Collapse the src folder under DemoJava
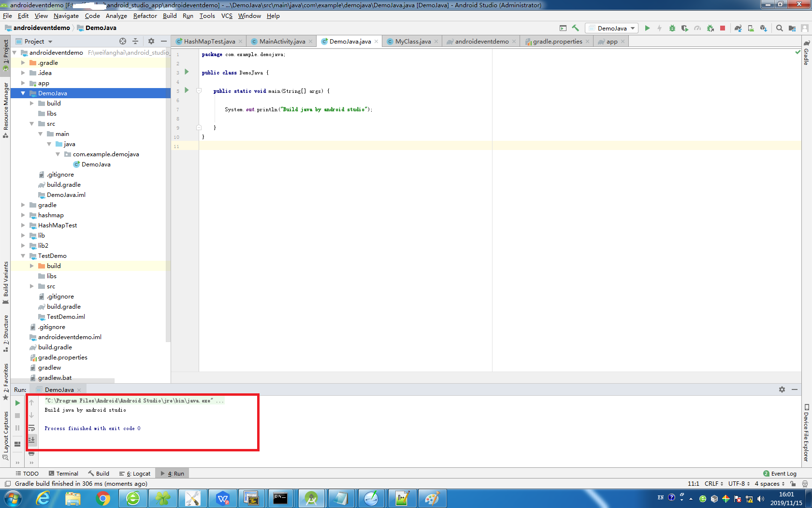Image resolution: width=812 pixels, height=508 pixels. tap(31, 123)
